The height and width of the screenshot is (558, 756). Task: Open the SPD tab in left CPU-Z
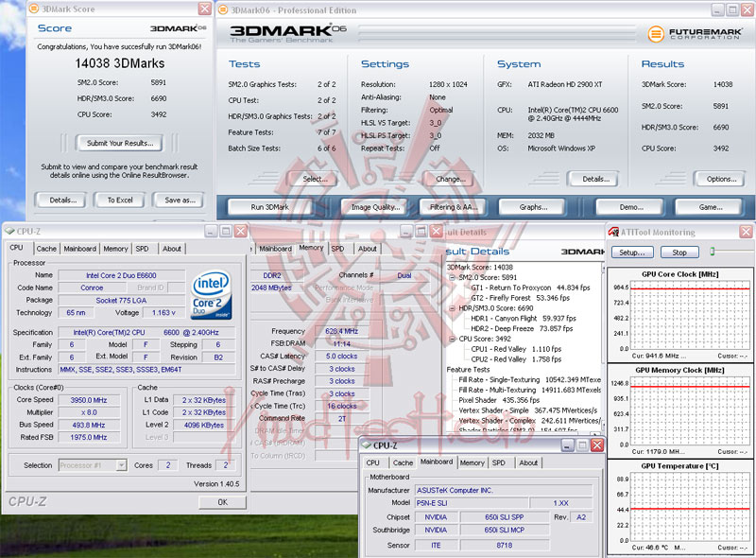pos(143,249)
